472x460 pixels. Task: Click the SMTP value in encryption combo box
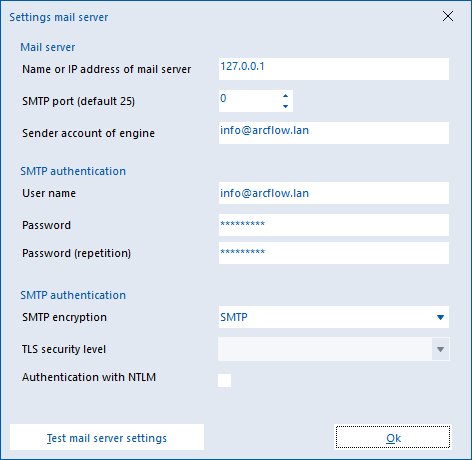point(234,317)
